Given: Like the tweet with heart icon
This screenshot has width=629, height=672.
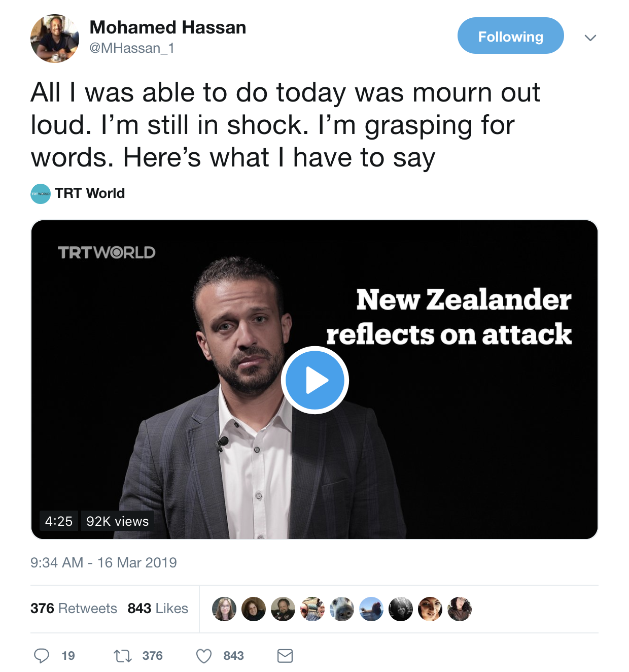Looking at the screenshot, I should click(204, 656).
